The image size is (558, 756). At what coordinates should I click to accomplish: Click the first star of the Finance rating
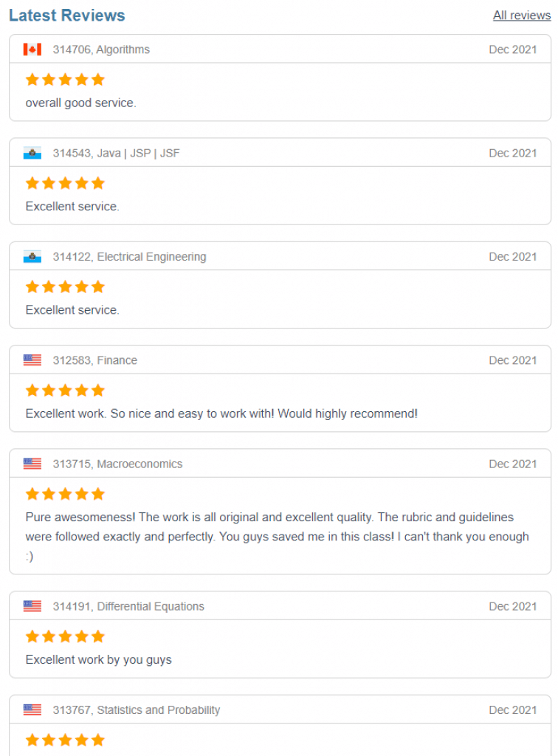point(32,390)
